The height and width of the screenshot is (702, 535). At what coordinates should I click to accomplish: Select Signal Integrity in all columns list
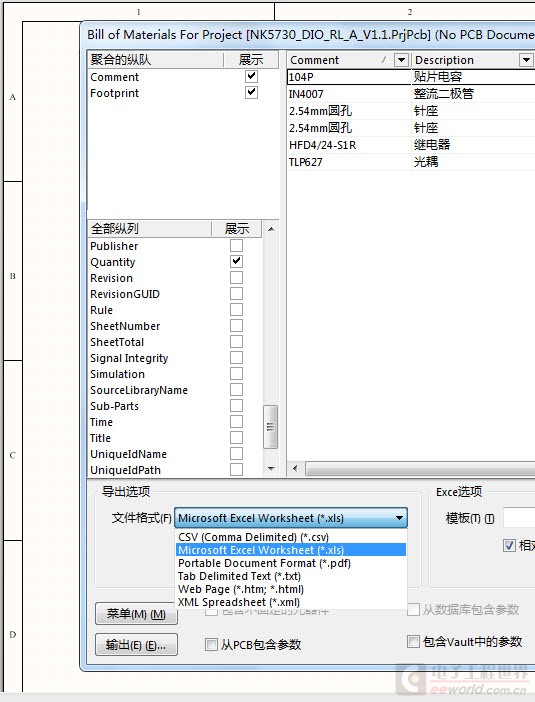[129, 358]
